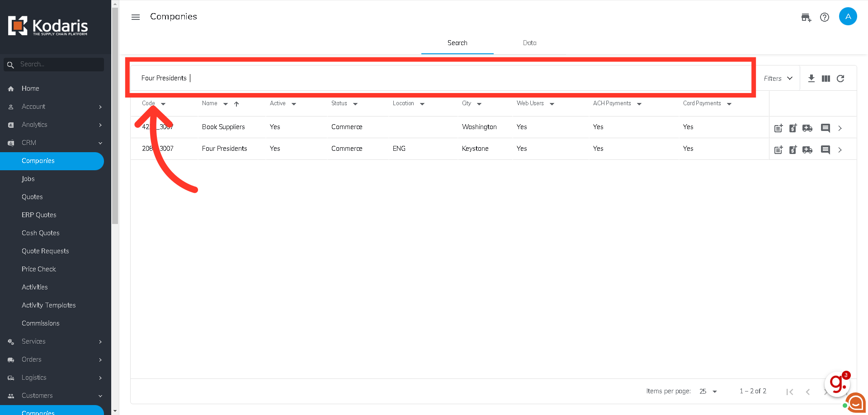Open Status column filter dropdown

(x=355, y=104)
